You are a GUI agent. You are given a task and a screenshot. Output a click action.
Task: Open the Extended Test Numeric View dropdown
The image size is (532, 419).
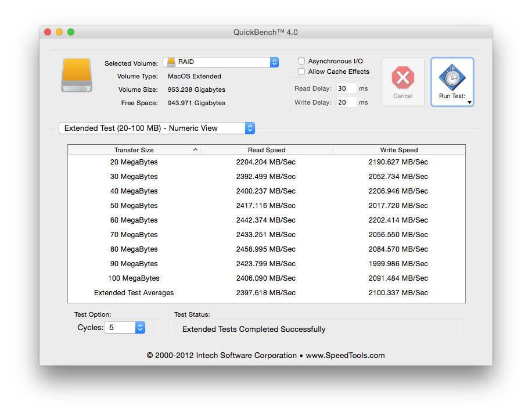(x=157, y=128)
